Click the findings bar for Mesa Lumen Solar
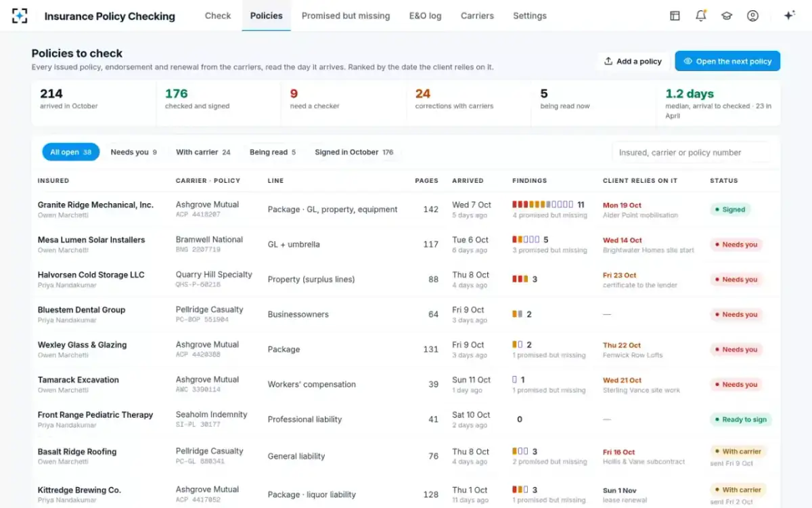Screen dimensions: 812x508 pos(526,240)
